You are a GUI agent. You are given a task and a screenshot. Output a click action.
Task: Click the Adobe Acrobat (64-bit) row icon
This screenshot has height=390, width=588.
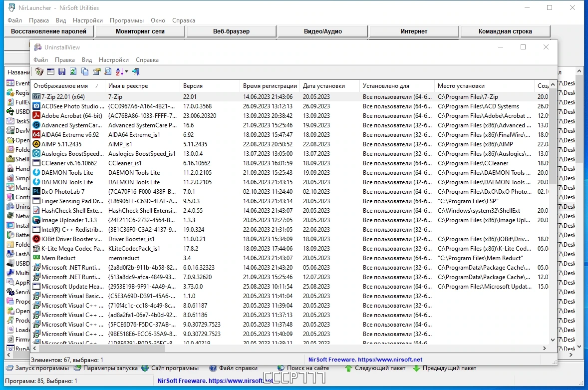36,115
